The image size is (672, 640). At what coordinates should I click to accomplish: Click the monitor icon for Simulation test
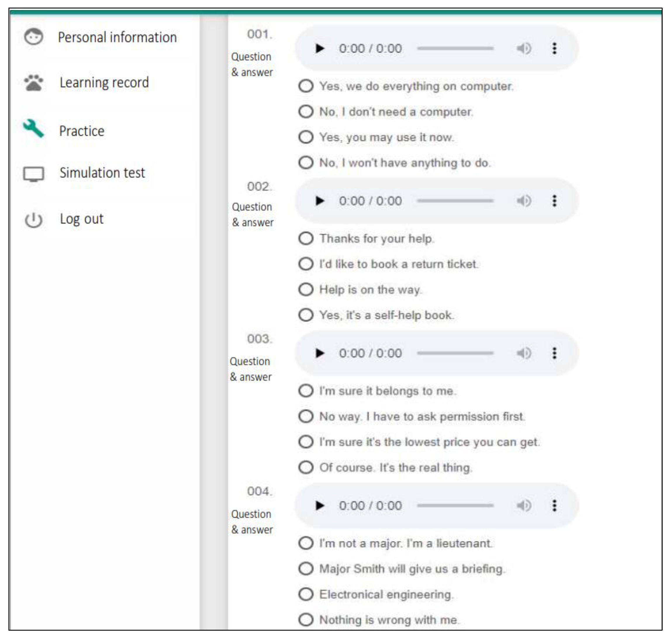coord(33,174)
